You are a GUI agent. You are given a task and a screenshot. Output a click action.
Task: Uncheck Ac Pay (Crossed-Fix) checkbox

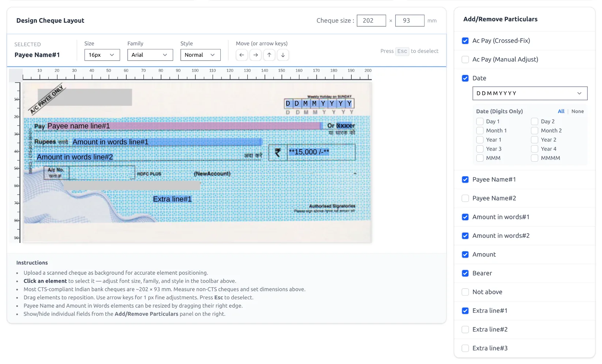(x=465, y=41)
